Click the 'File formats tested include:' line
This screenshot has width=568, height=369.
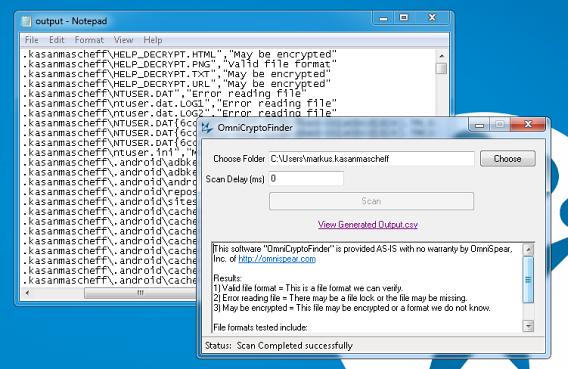click(x=260, y=327)
